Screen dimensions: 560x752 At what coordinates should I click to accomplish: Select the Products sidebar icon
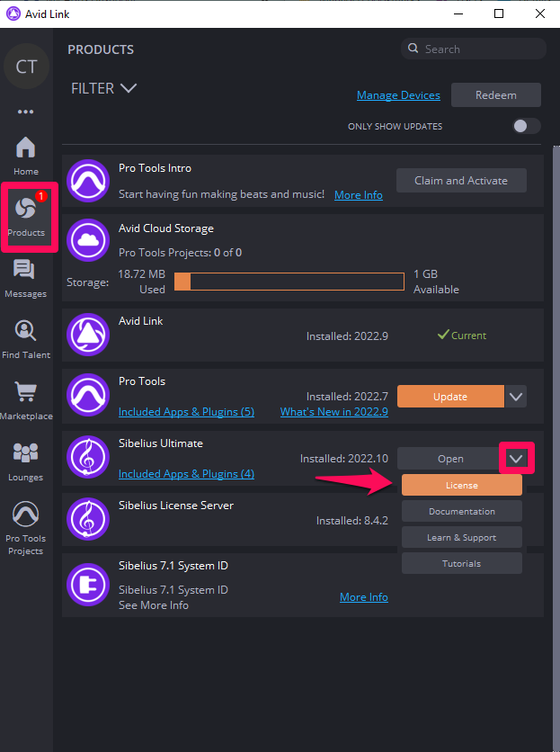point(26,216)
